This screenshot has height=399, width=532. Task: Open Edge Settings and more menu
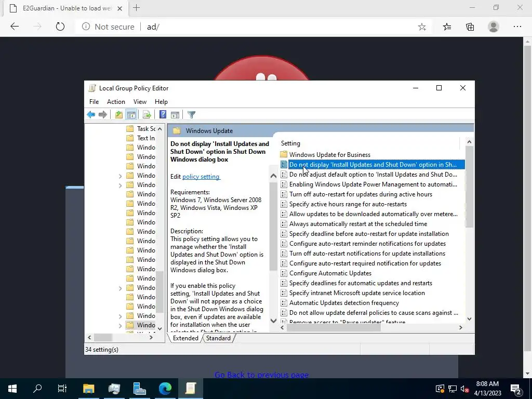(x=517, y=26)
